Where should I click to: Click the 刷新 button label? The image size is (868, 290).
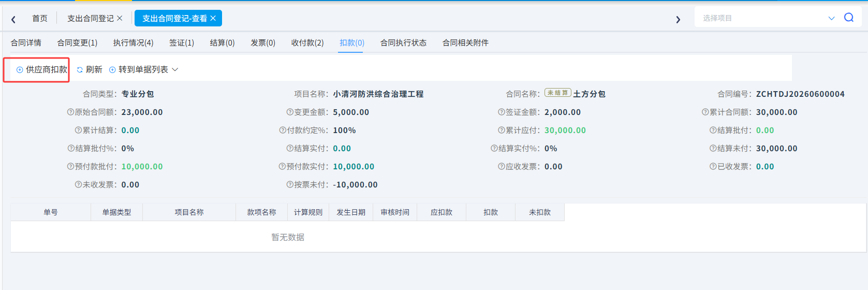click(94, 69)
